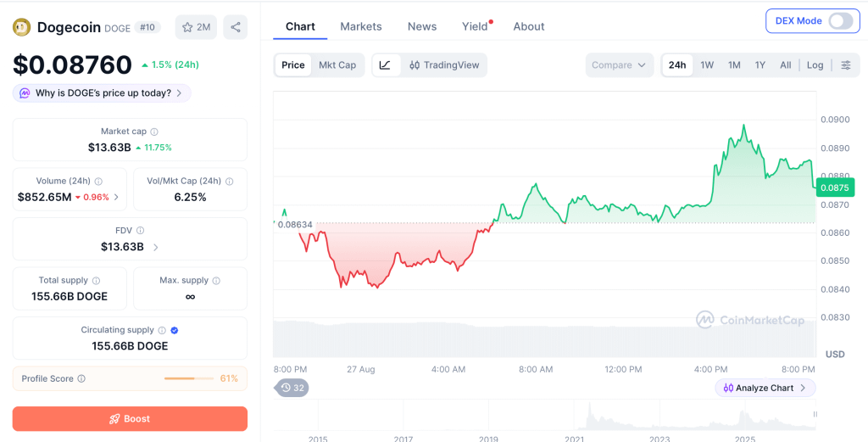Open chart settings sliders icon

point(846,65)
